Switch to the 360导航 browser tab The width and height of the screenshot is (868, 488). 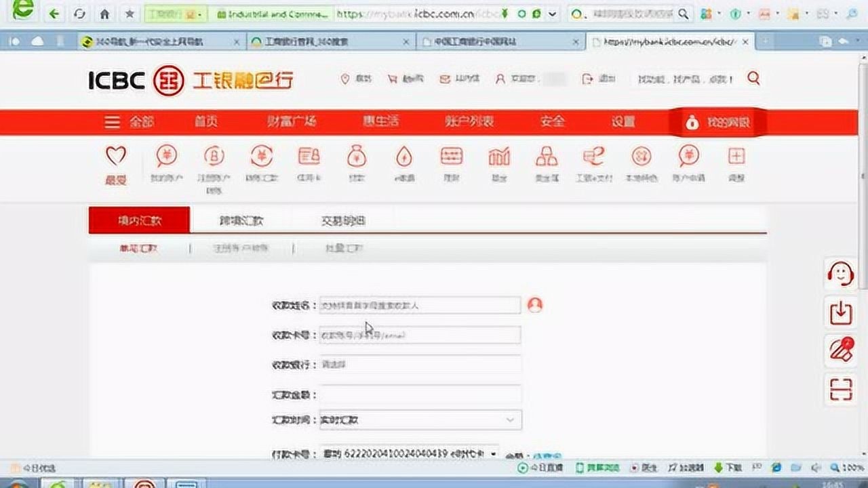click(x=160, y=42)
